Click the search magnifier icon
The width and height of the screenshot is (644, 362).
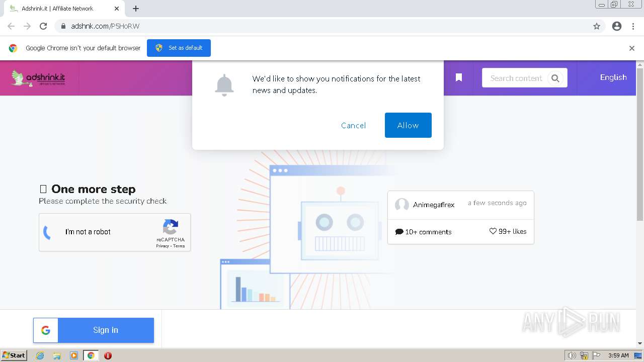[555, 78]
